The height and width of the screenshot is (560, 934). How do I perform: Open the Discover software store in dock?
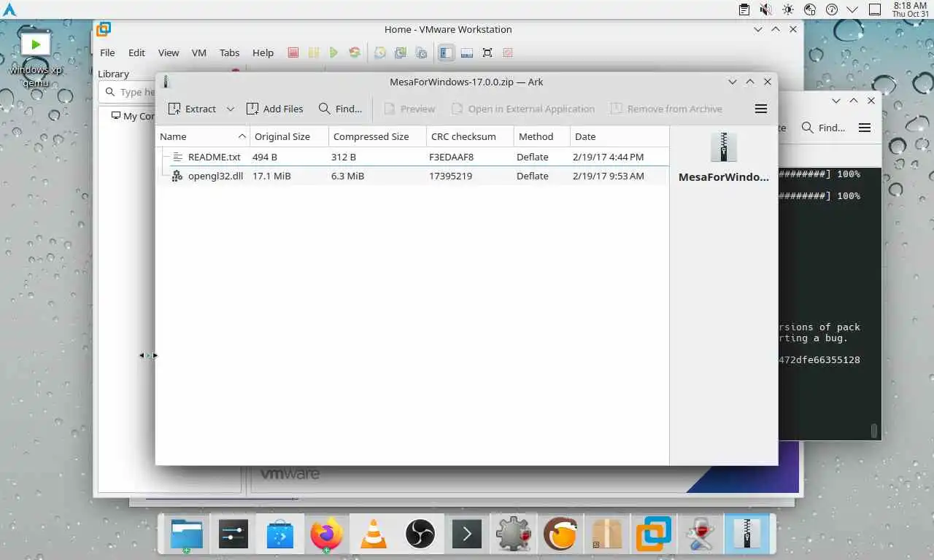(x=280, y=534)
